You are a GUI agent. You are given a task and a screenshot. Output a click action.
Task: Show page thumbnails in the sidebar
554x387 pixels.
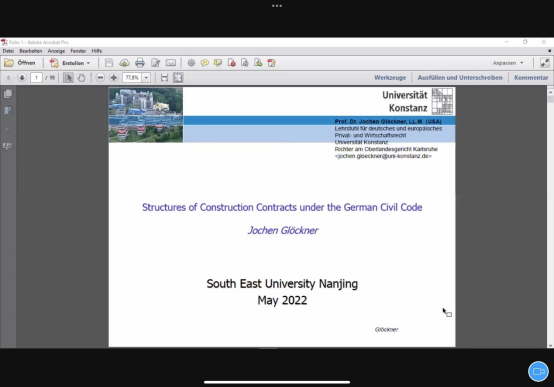coord(8,94)
